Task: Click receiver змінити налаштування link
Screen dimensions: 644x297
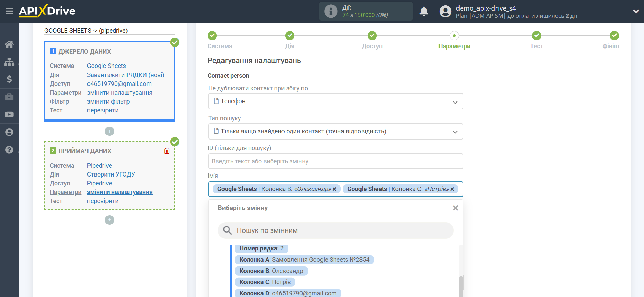Action: [120, 192]
